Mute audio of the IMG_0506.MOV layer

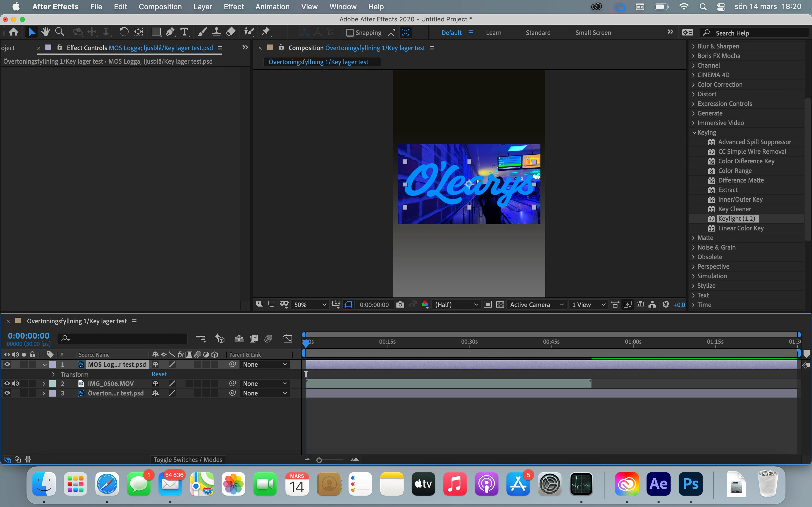click(16, 383)
